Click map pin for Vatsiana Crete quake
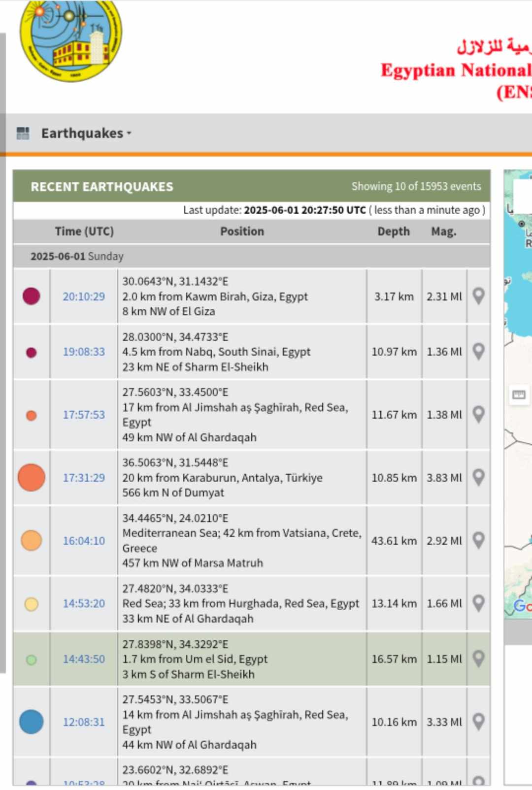Image resolution: width=532 pixels, height=790 pixels. point(478,540)
